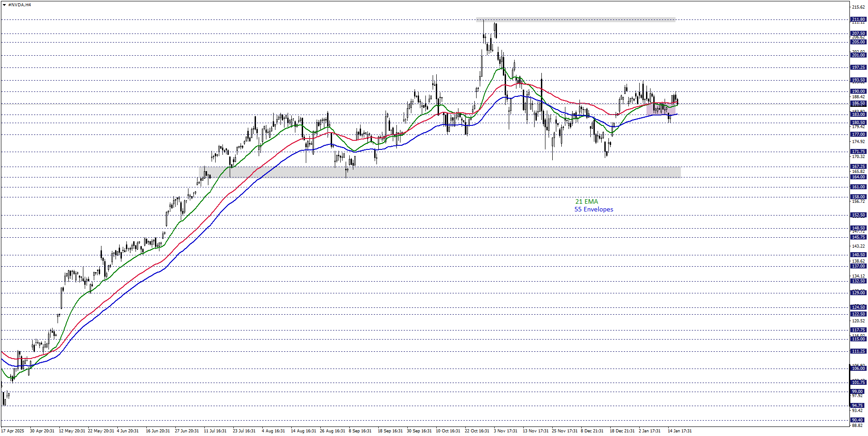Select the wide gray support zone rectangle
Image resolution: width=868 pixels, height=436 pixels.
click(x=439, y=172)
